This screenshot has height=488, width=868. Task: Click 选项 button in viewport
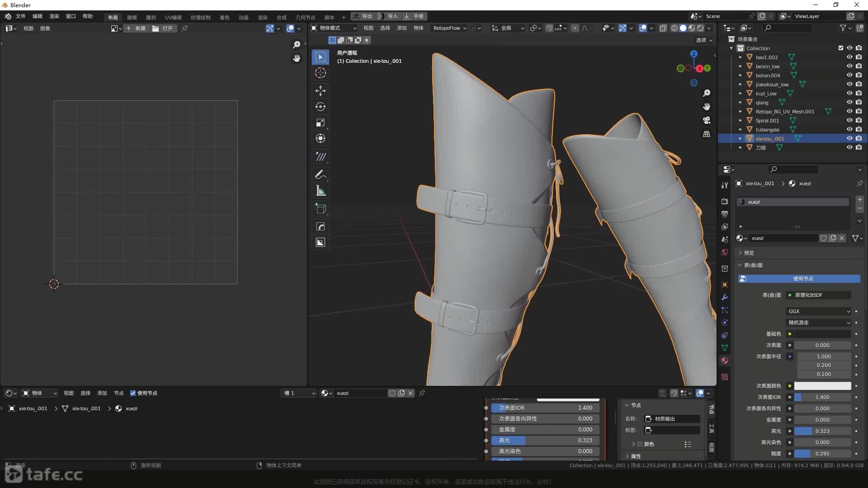click(704, 40)
